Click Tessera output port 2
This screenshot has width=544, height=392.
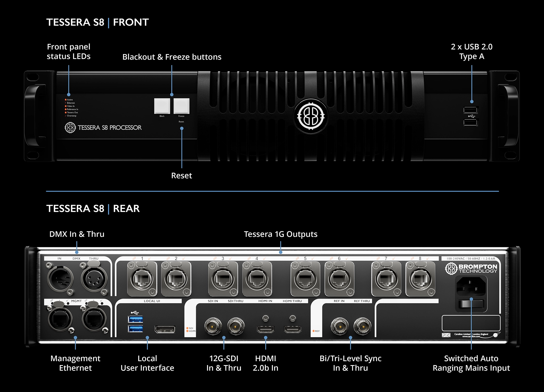click(176, 279)
